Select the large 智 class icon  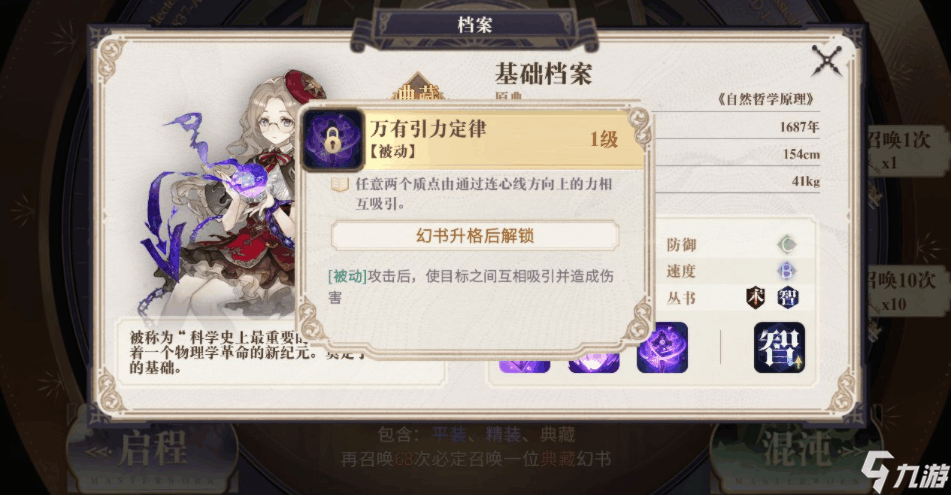point(779,348)
